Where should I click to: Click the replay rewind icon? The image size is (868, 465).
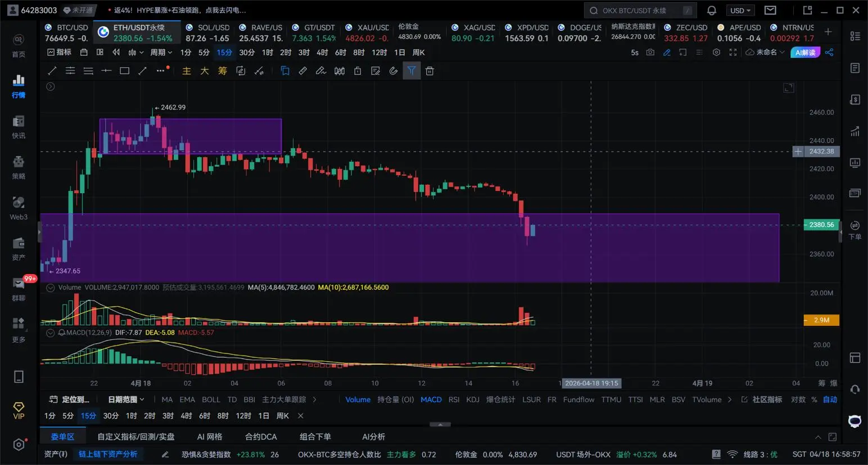116,52
